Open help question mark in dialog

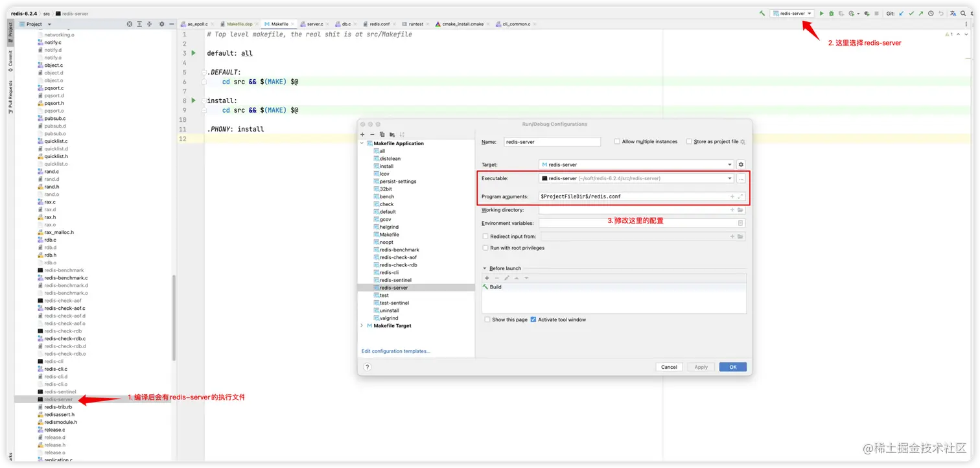coord(367,367)
